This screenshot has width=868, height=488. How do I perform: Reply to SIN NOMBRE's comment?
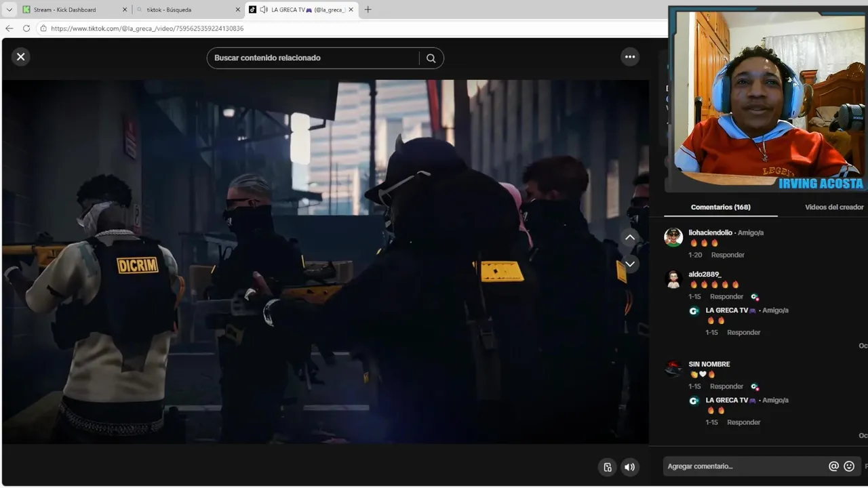pyautogui.click(x=726, y=386)
